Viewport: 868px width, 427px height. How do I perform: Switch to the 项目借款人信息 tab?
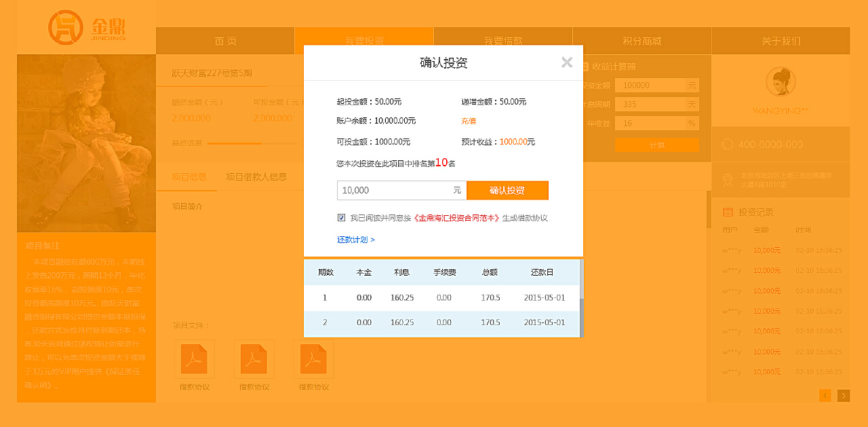pyautogui.click(x=256, y=177)
